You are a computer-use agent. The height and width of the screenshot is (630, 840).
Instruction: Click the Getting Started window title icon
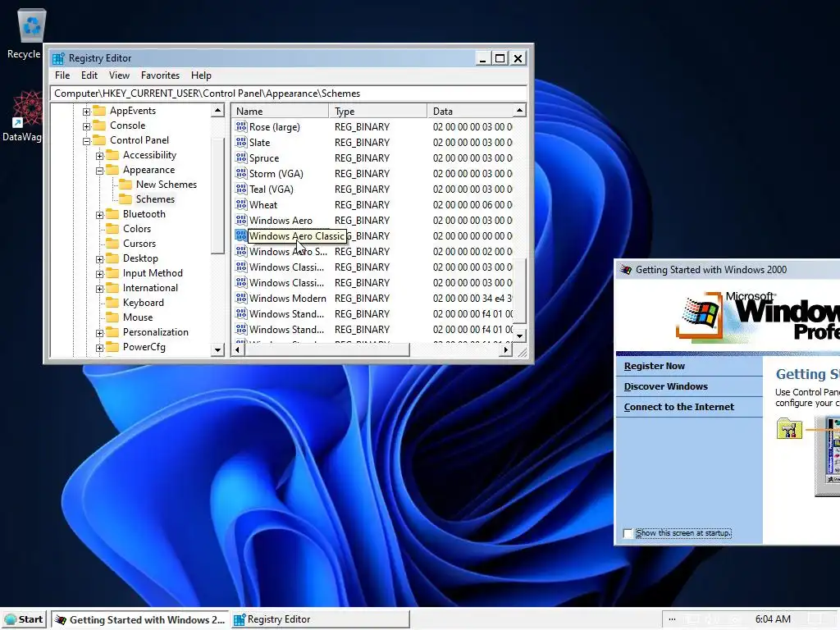(626, 269)
